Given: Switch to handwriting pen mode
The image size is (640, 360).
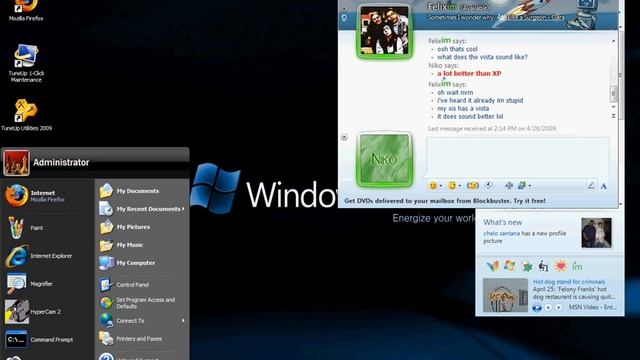Looking at the screenshot, I should (x=591, y=186).
